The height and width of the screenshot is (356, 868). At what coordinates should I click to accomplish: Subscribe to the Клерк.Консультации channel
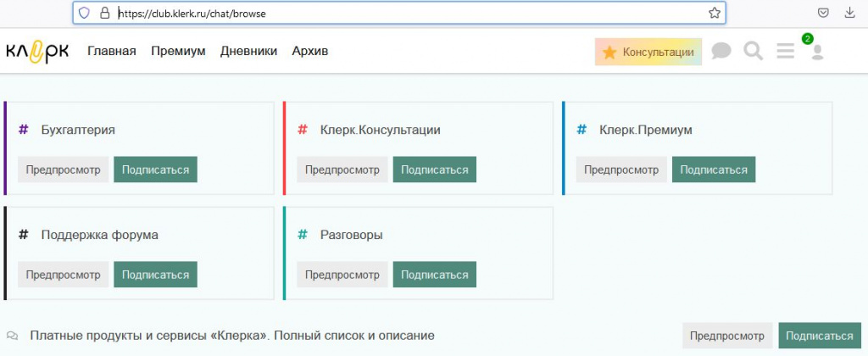(435, 170)
